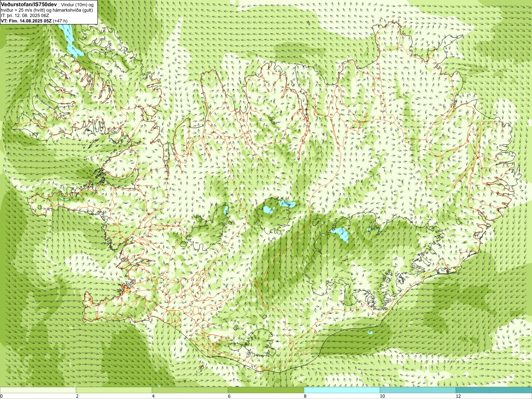The height and width of the screenshot is (399, 532).
Task: Click the '0' scale tick label
Action: point(1,396)
